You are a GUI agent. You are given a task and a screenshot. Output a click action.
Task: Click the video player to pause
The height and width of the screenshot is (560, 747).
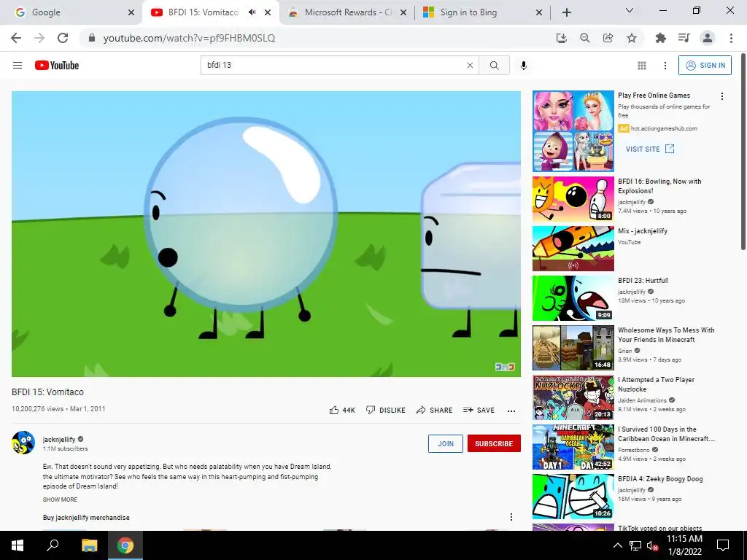(x=266, y=234)
